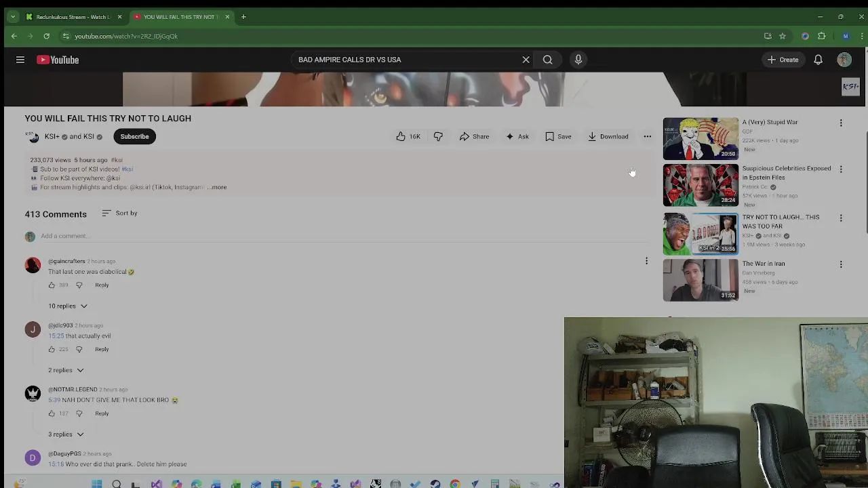Screen dimensions: 868x488
Task: Share the video
Action: (x=474, y=136)
